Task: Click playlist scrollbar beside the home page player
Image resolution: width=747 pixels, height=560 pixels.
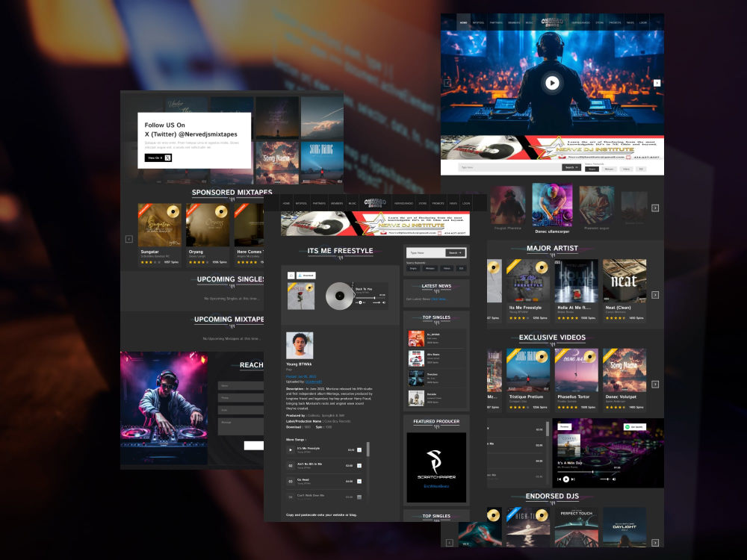Action: [x=548, y=429]
